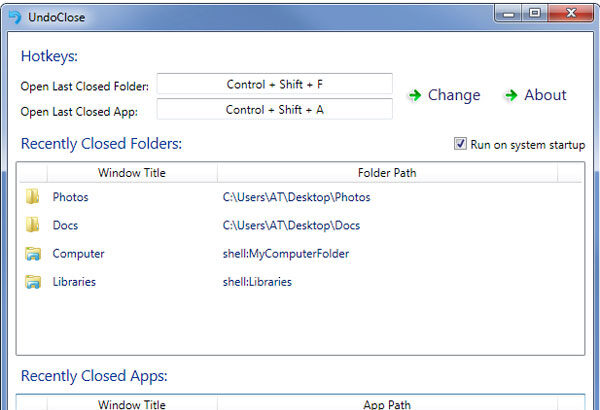Click the Docs folder icon
The image size is (600, 410).
(x=33, y=226)
